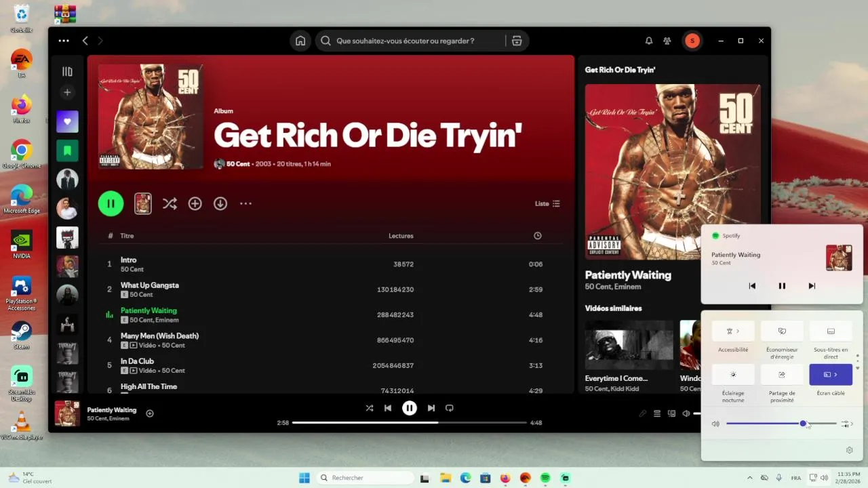The image size is (868, 488).
Task: Open the three-dot menu in Spotify's title bar
Action: (x=64, y=41)
